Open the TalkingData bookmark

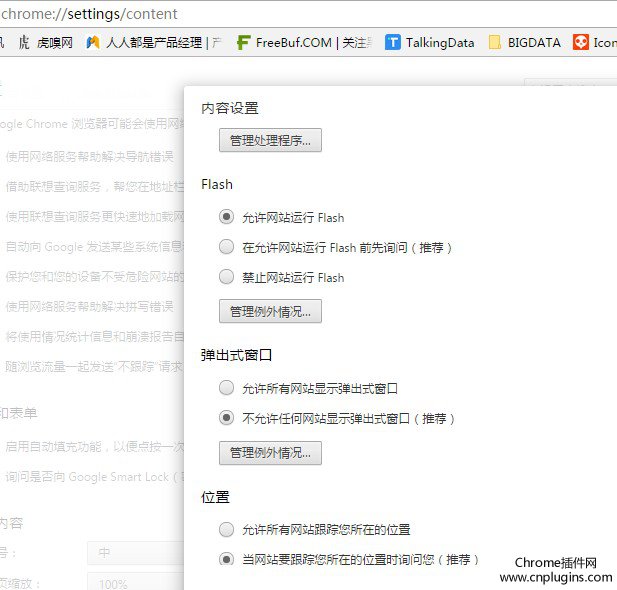tap(430, 43)
